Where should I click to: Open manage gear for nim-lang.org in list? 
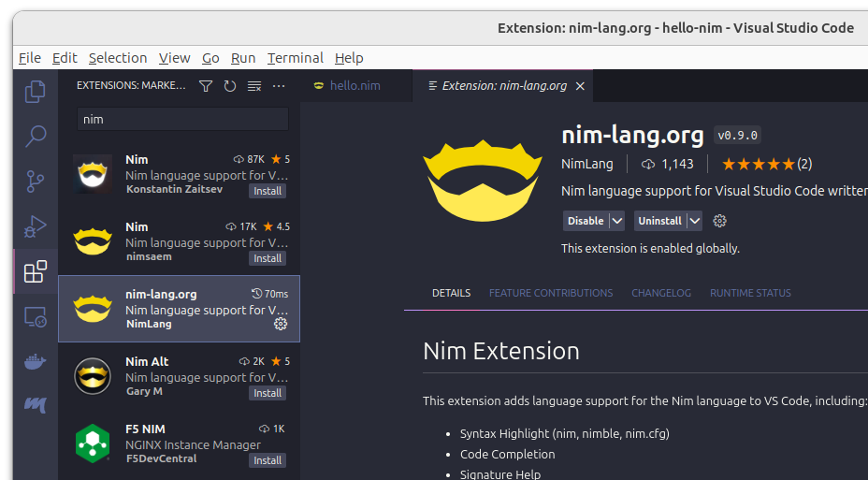[280, 324]
